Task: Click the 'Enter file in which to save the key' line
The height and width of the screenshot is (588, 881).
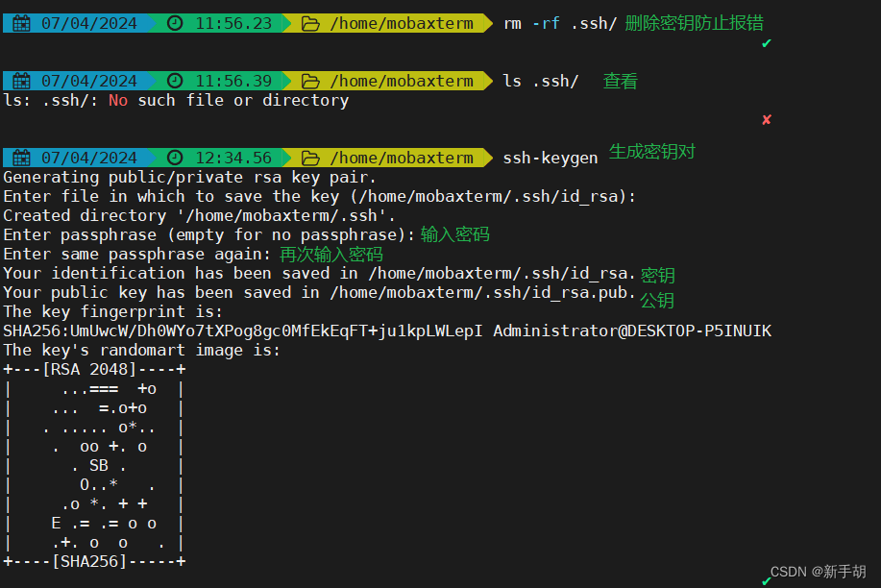Action: (319, 197)
